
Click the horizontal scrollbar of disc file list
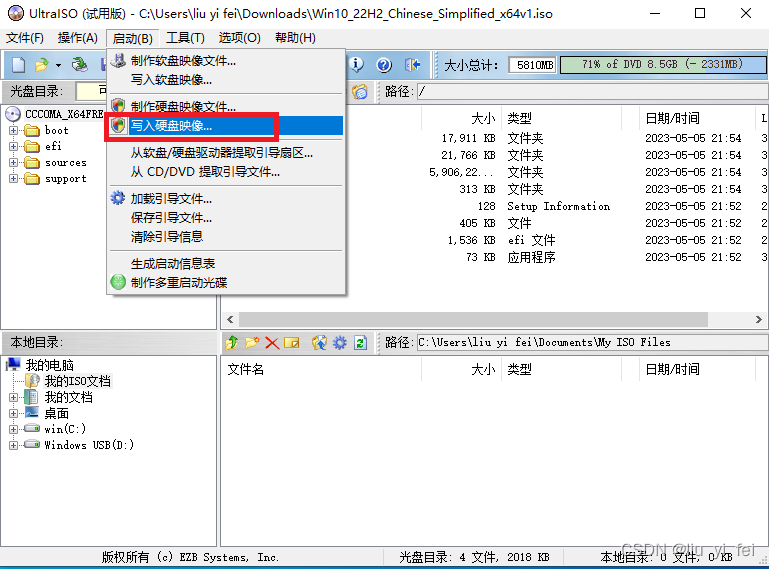tap(473, 319)
